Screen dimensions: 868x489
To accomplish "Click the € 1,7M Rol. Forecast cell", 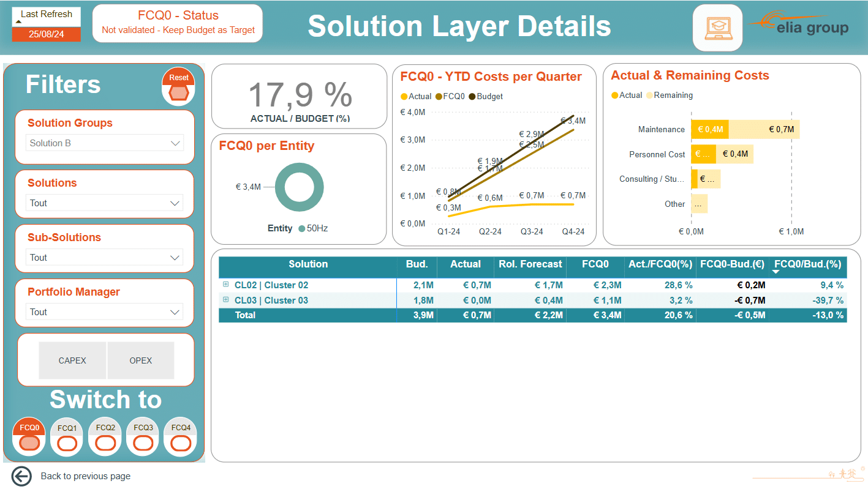I will 548,285.
